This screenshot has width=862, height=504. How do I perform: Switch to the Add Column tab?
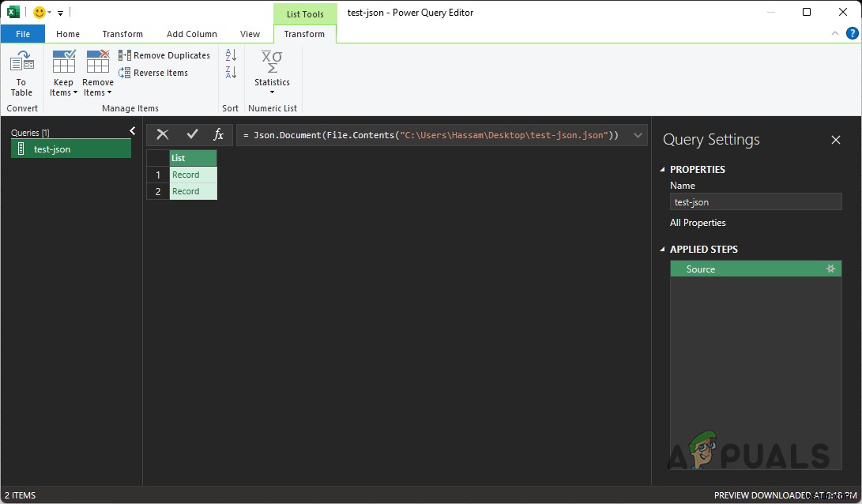[x=191, y=34]
